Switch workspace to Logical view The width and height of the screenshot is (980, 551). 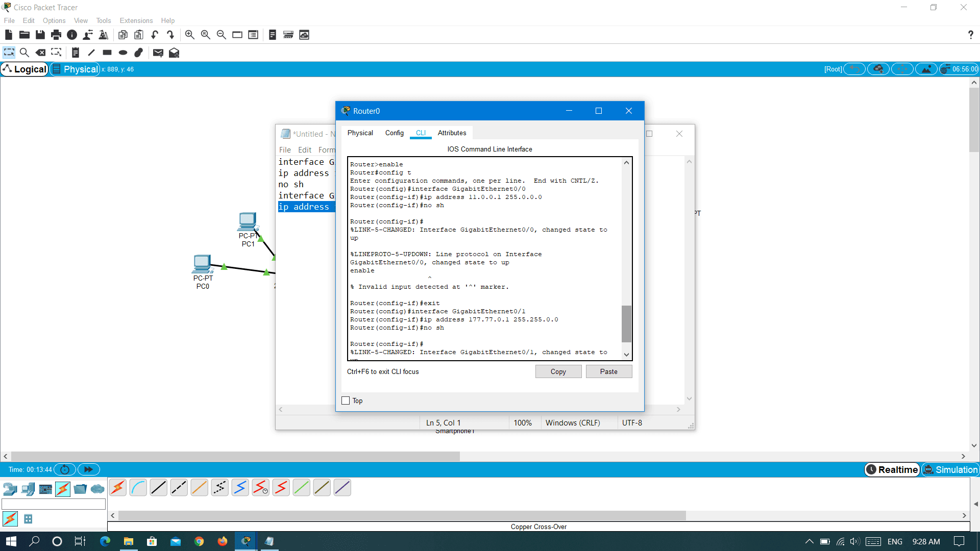24,69
